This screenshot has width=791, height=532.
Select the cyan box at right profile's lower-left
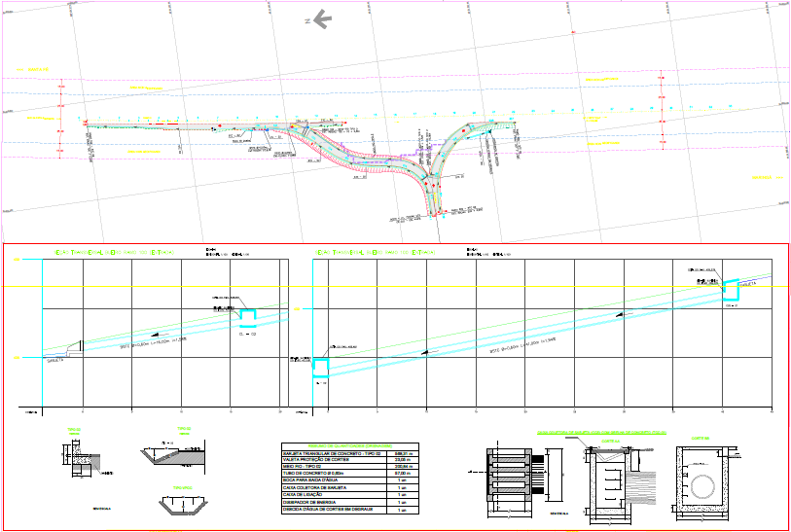pyautogui.click(x=320, y=366)
